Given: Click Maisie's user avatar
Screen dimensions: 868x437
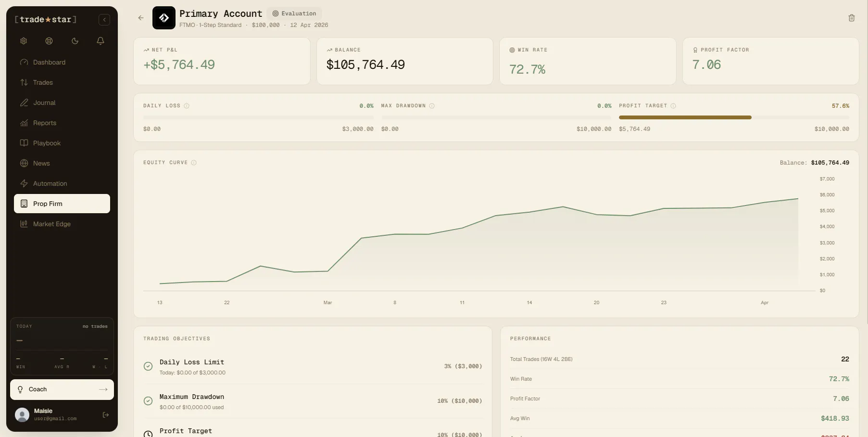Looking at the screenshot, I should (22, 415).
